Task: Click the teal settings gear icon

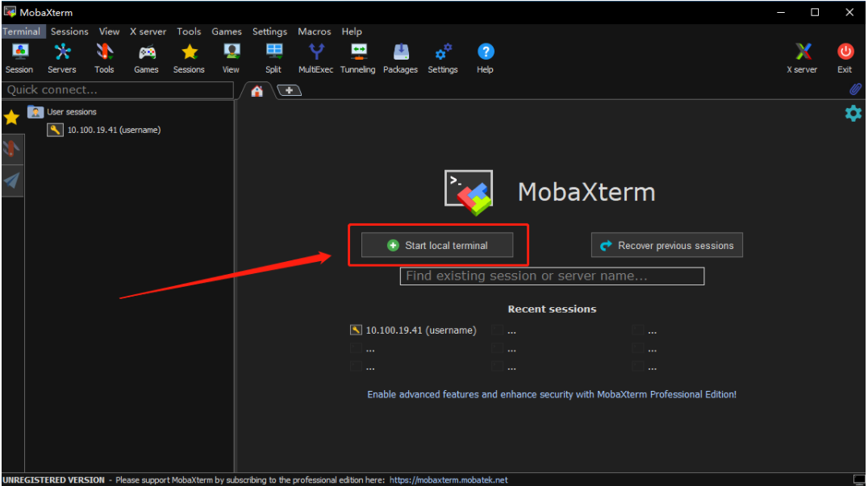Action: tap(853, 114)
